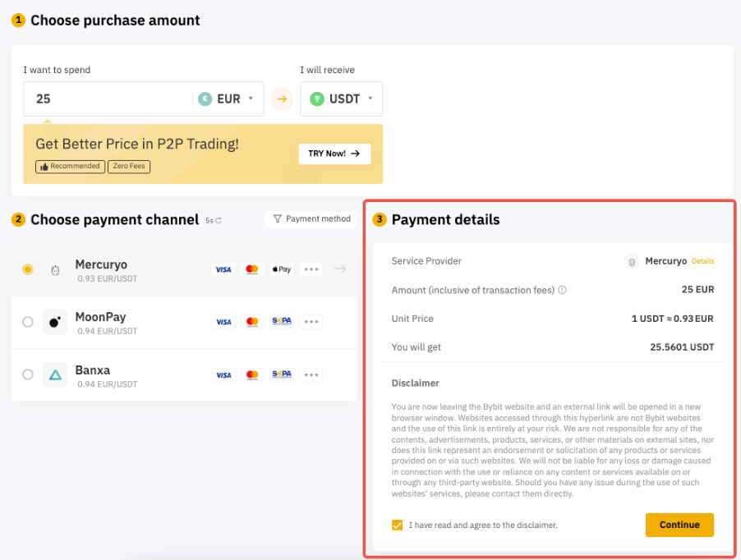Choose the Banxa radio button
Viewport: 741px width, 560px height.
pyautogui.click(x=28, y=374)
